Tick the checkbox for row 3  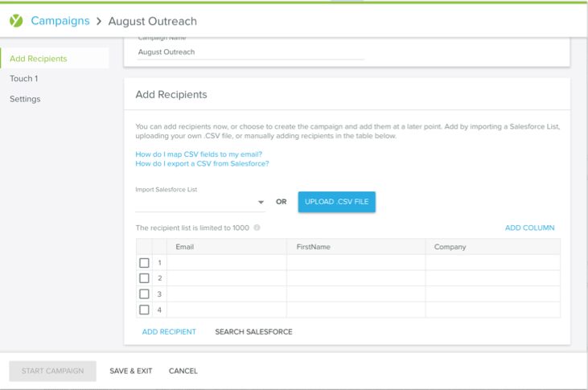(144, 294)
